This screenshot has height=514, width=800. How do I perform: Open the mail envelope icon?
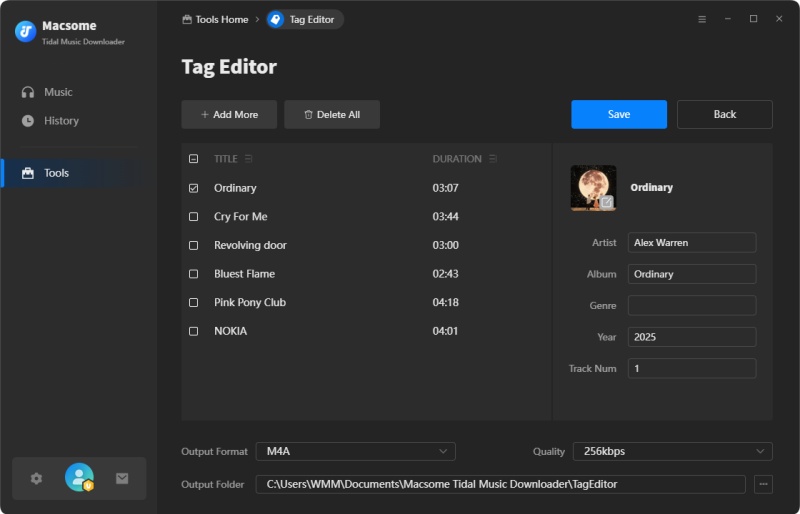122,478
